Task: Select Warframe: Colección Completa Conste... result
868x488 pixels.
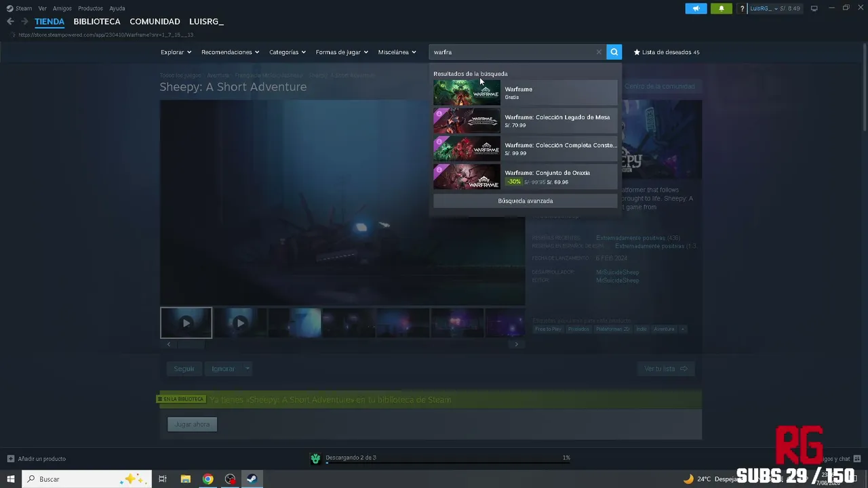Action: tap(526, 148)
